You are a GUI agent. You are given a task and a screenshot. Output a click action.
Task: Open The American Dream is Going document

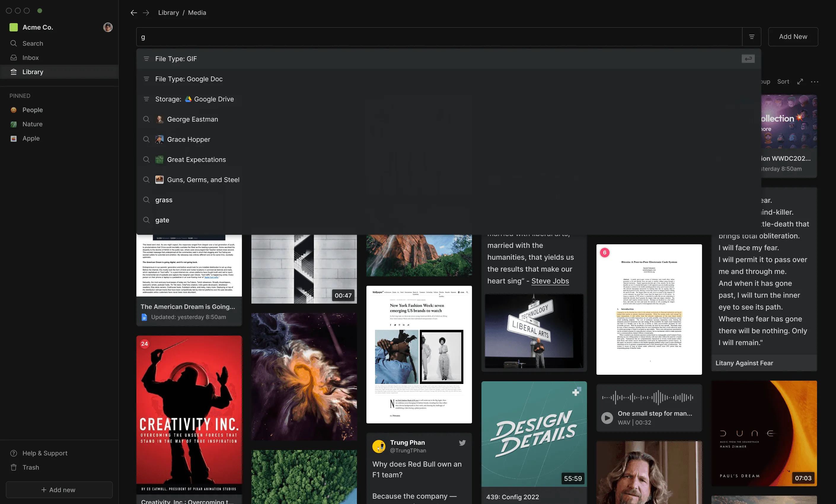189,280
